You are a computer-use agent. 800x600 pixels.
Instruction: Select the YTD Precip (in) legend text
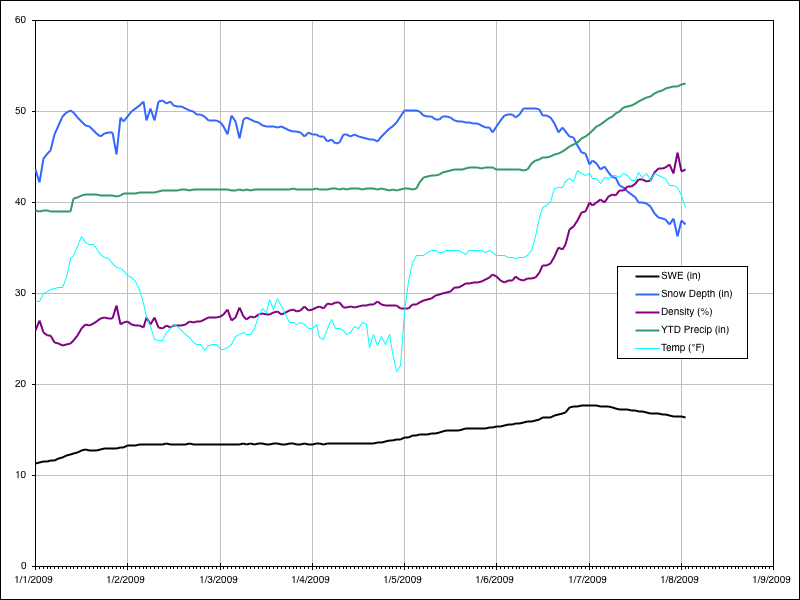click(x=695, y=330)
